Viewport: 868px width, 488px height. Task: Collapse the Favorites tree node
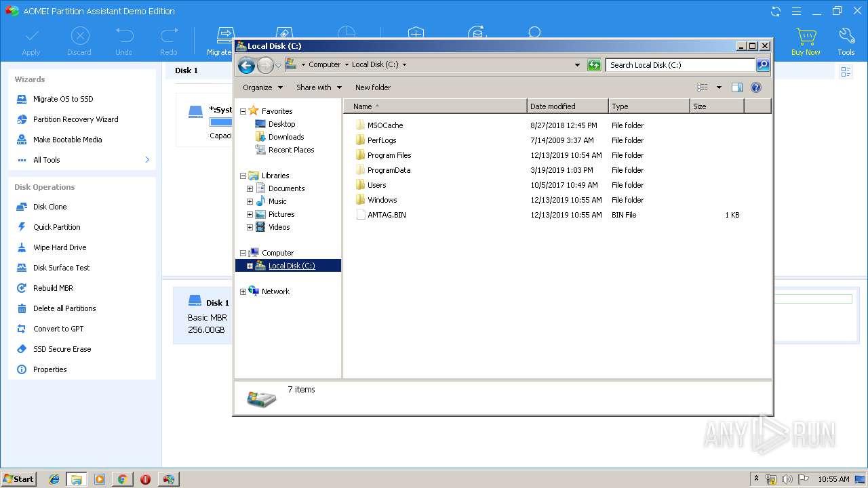[x=243, y=111]
